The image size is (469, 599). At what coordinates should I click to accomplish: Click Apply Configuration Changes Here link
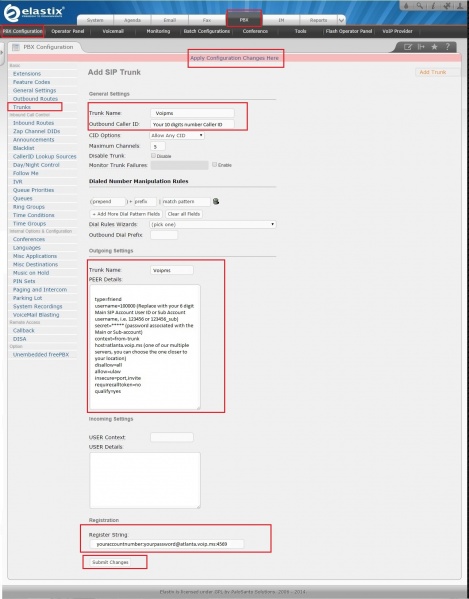pyautogui.click(x=234, y=58)
